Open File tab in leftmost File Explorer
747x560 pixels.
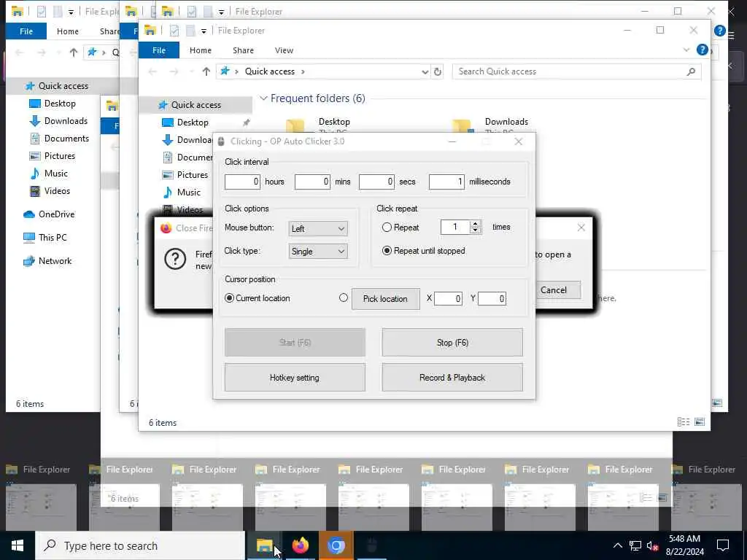(x=26, y=31)
